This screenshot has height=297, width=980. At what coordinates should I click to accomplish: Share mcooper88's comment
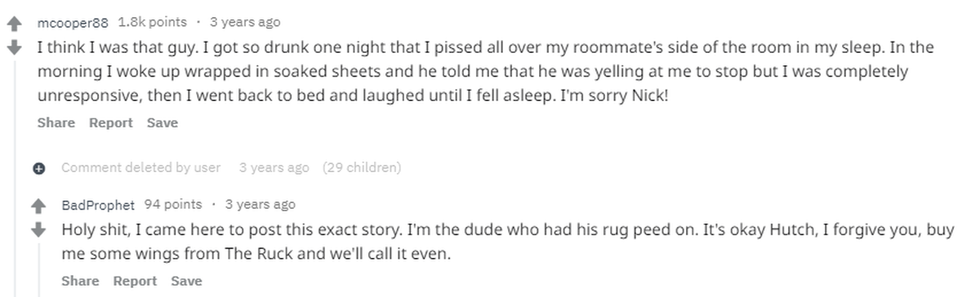click(56, 122)
